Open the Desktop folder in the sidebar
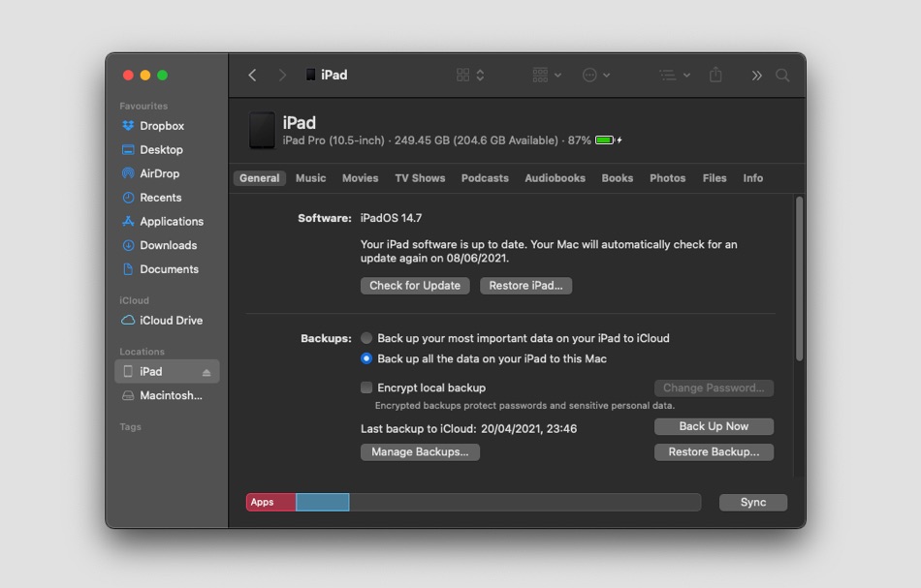This screenshot has height=588, width=921. [x=167, y=149]
